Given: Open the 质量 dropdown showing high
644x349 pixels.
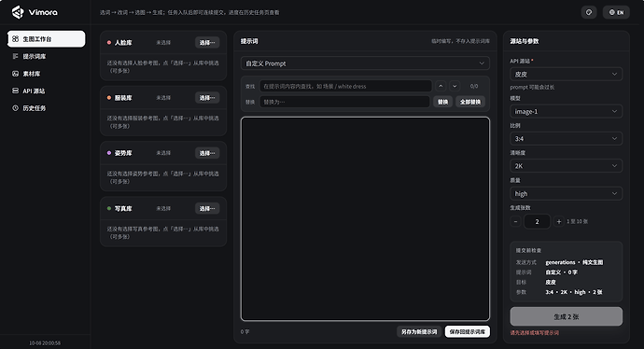Looking at the screenshot, I should [566, 193].
